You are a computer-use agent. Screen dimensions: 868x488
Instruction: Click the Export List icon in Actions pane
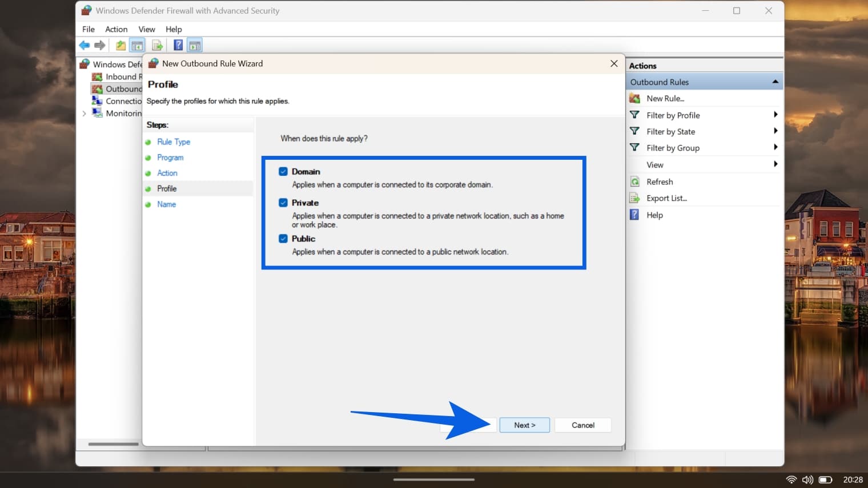point(634,198)
